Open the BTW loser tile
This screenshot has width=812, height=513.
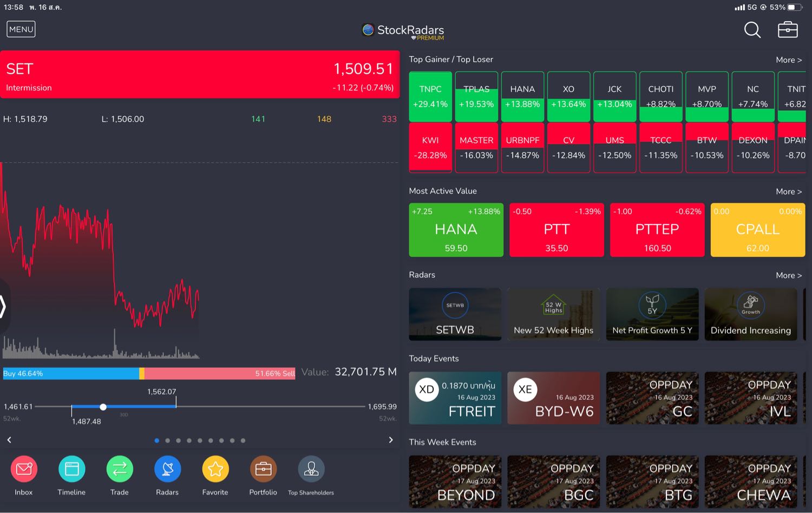[x=707, y=148]
